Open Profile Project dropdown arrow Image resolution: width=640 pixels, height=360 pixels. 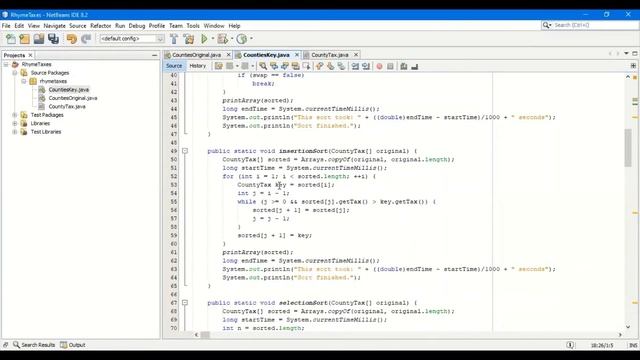pyautogui.click(x=251, y=39)
